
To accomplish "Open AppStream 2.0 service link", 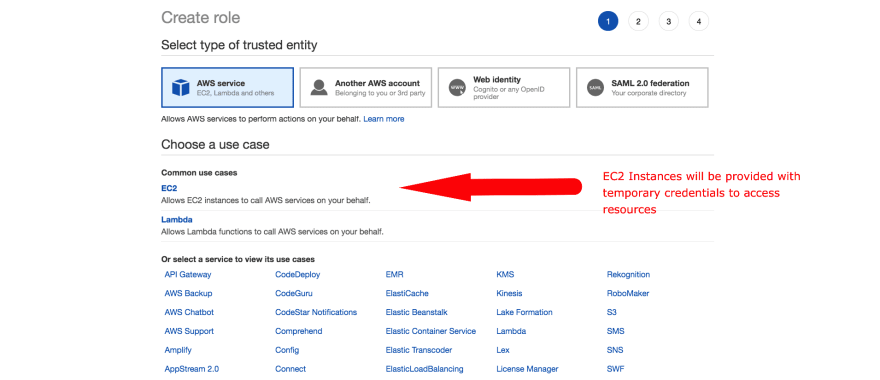I will pos(192,369).
